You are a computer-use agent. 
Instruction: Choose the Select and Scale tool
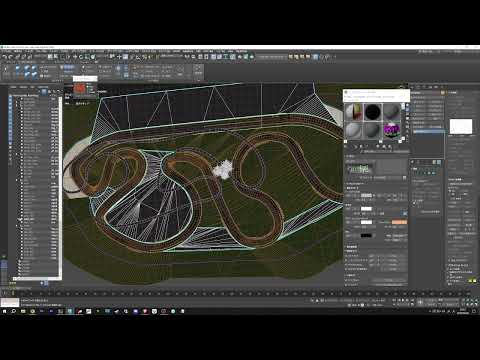(x=87, y=57)
